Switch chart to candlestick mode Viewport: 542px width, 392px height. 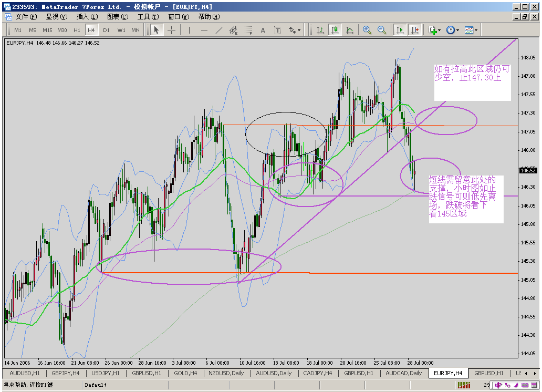(335, 30)
